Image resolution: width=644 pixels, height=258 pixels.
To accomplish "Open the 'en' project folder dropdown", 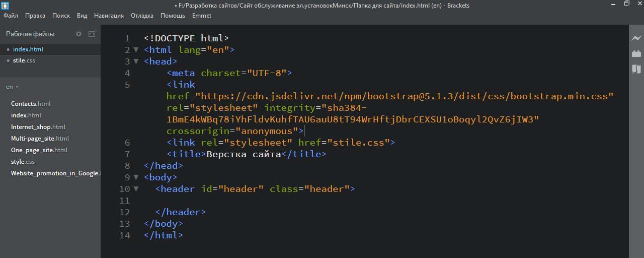I will pyautogui.click(x=12, y=87).
